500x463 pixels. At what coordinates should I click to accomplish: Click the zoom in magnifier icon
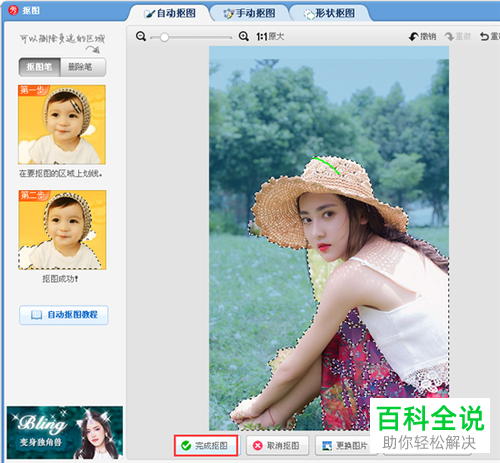point(244,36)
